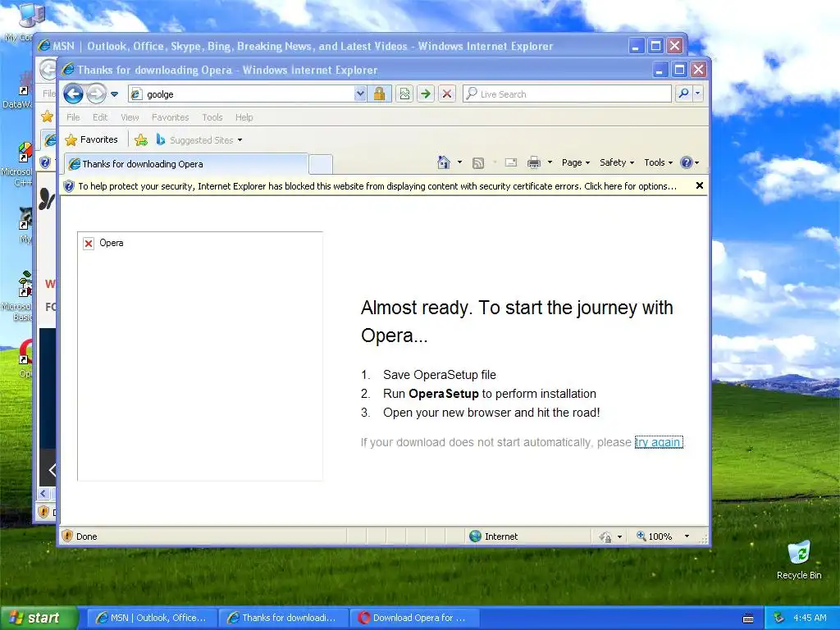Click the RSS feeds icon

(478, 163)
